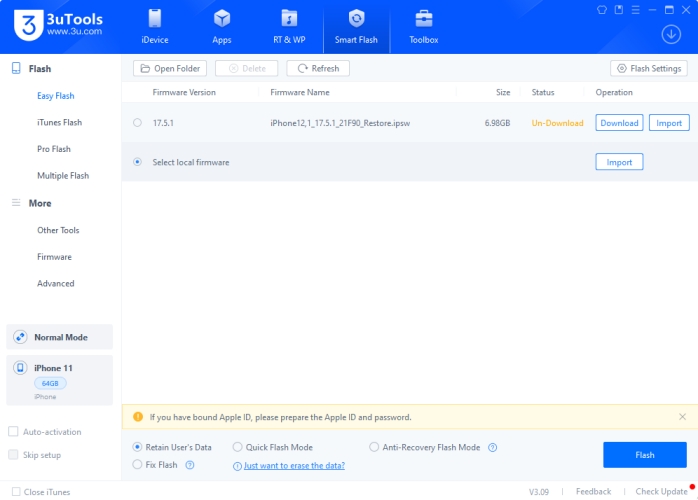
Task: Enable the Auto-activation checkbox
Action: coord(14,432)
